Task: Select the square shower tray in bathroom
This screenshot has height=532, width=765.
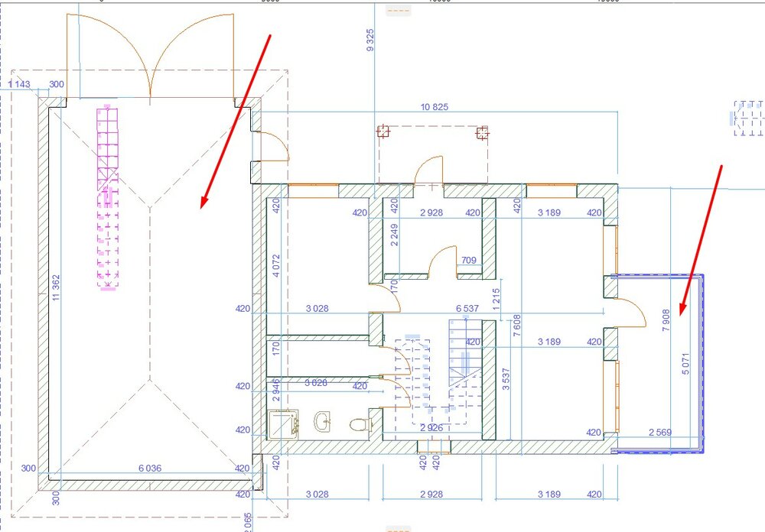Action: [284, 424]
